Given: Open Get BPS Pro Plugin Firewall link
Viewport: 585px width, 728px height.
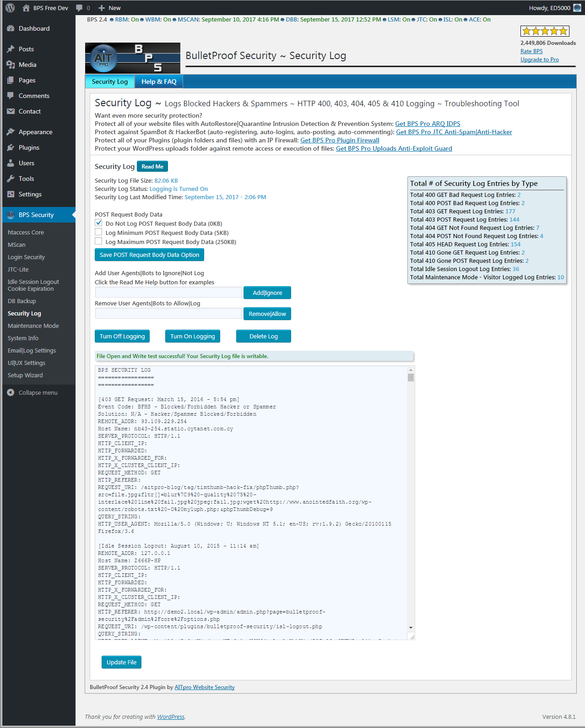Looking at the screenshot, I should 340,140.
